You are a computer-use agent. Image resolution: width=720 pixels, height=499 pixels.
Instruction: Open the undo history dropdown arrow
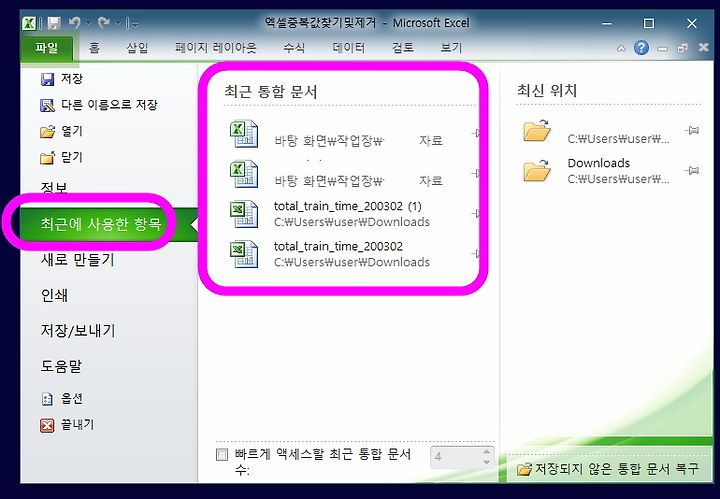point(89,22)
